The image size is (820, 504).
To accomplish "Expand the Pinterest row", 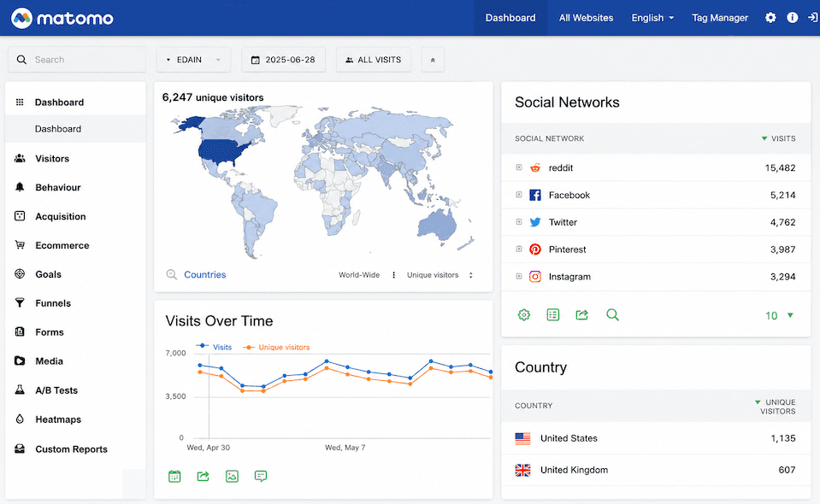I will pos(519,249).
